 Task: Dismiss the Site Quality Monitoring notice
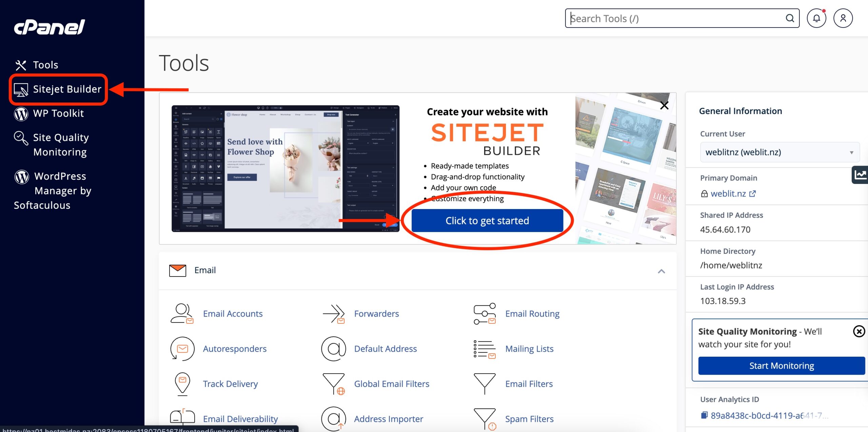[859, 331]
